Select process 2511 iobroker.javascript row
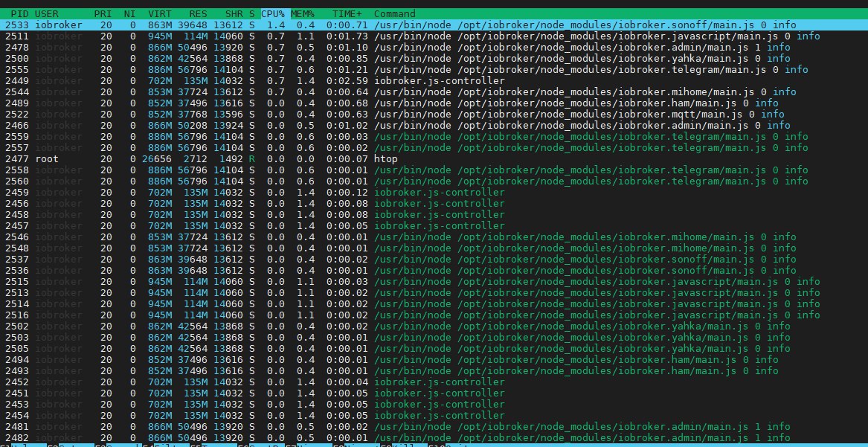 coord(434,36)
